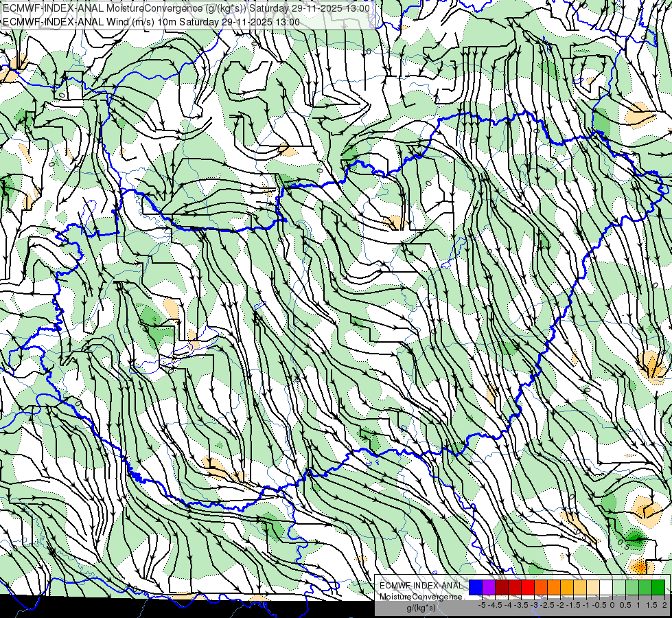Click the '-3' legend tick label

pos(535,605)
